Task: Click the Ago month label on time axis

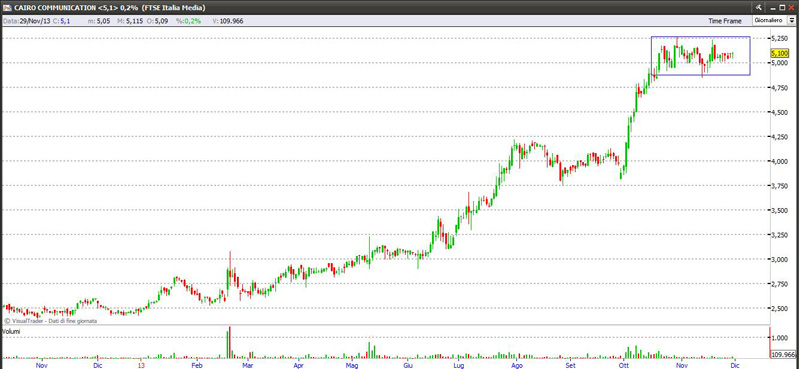Action: point(517,365)
